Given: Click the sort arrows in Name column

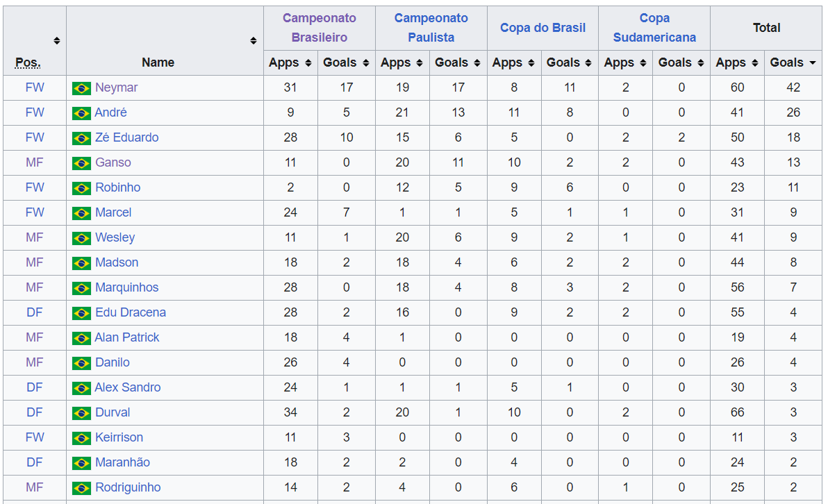Looking at the screenshot, I should coord(254,41).
